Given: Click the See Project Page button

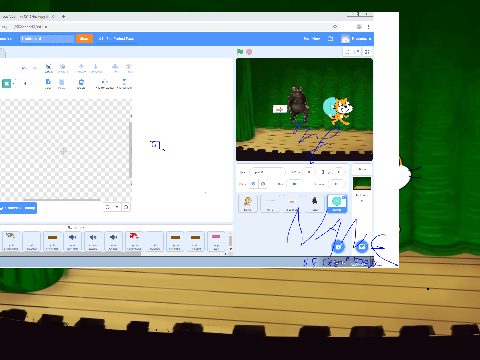Looking at the screenshot, I should (116, 39).
